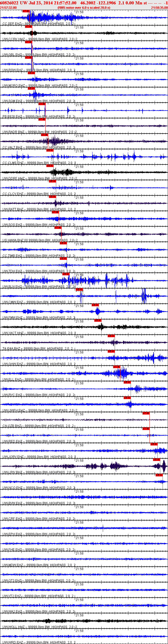
Task: Click the UW.WOLL HHZ station label
Action: tap(14, 627)
